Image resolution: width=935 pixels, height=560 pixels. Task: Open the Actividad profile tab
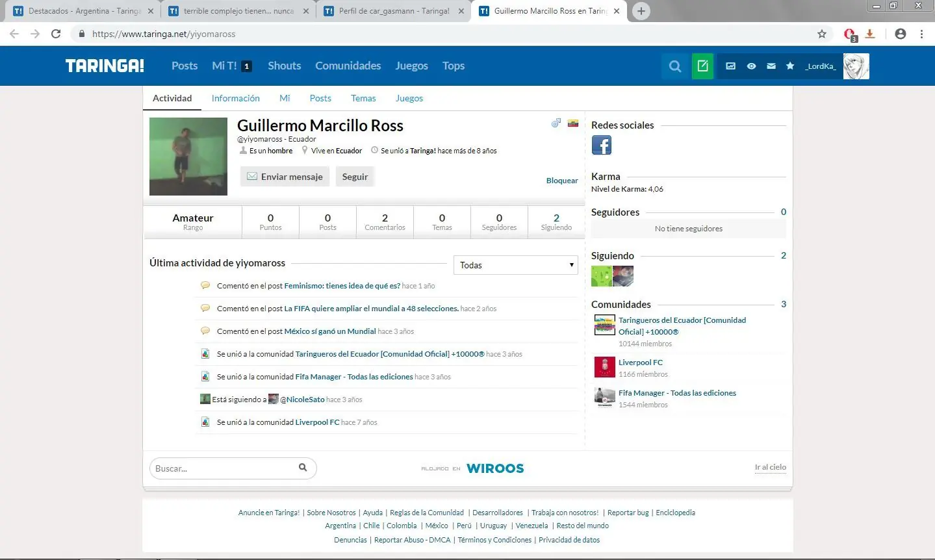(x=172, y=98)
